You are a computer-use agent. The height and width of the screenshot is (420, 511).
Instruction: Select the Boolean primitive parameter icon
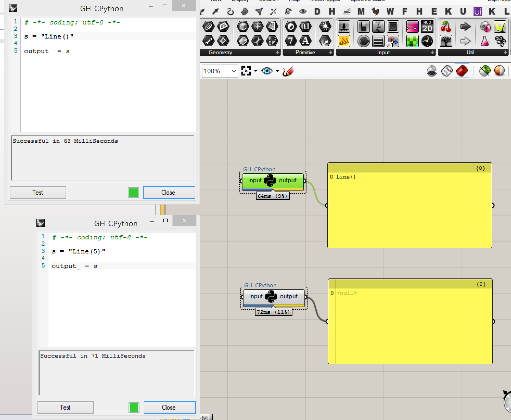click(291, 26)
